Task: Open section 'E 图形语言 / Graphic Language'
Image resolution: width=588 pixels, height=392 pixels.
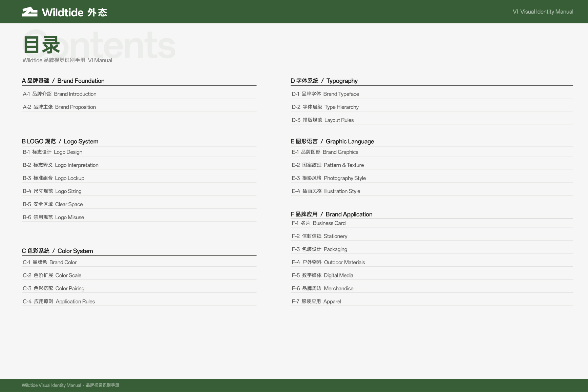Action: tap(332, 141)
